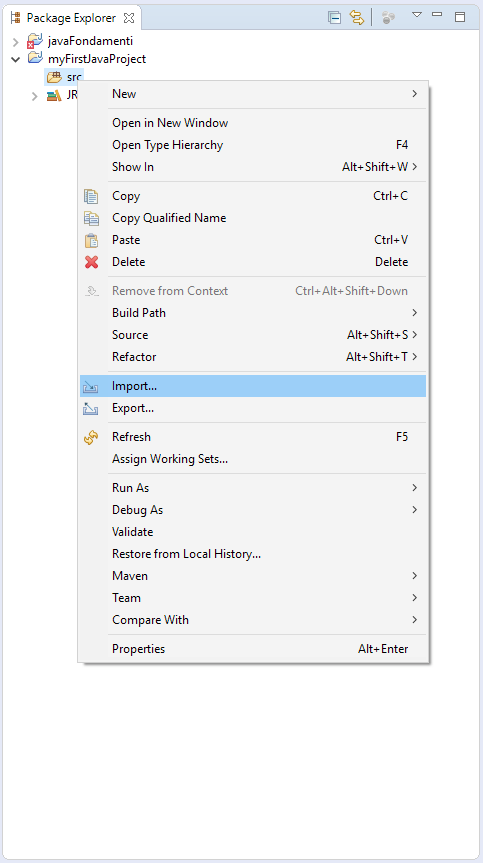The image size is (483, 863).
Task: Click the Refresh arrows icon
Action: (91, 438)
